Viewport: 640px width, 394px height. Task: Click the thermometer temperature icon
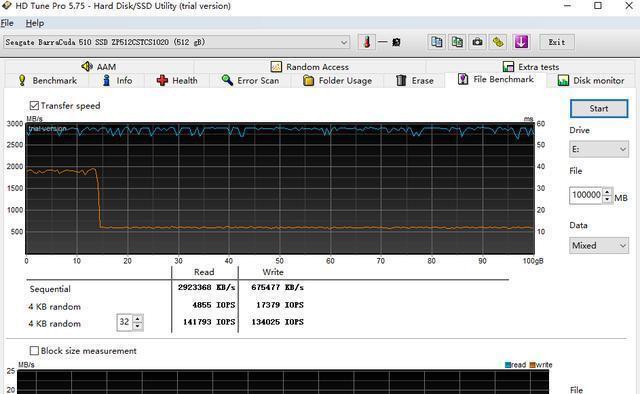(x=367, y=42)
